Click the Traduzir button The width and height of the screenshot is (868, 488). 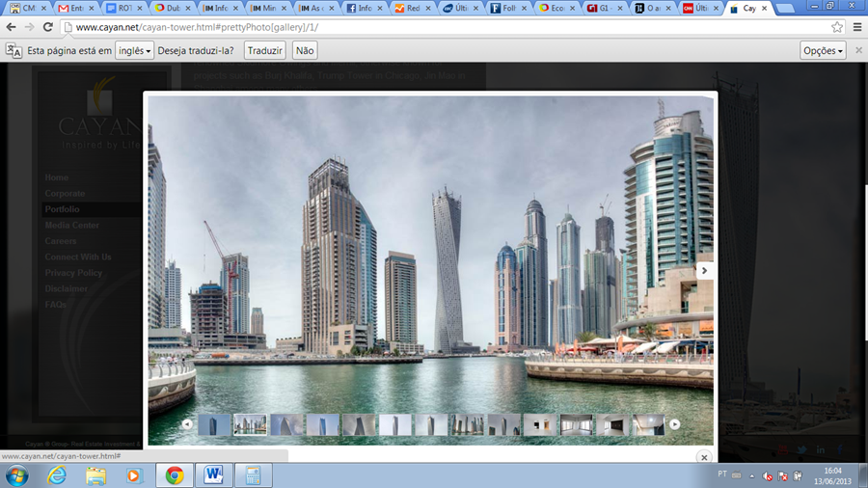[264, 50]
